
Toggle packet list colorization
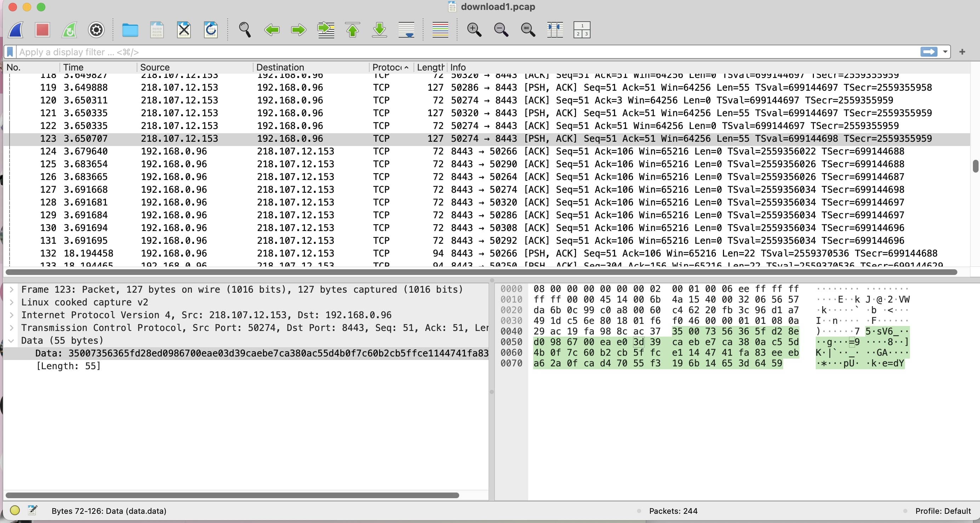click(x=440, y=30)
